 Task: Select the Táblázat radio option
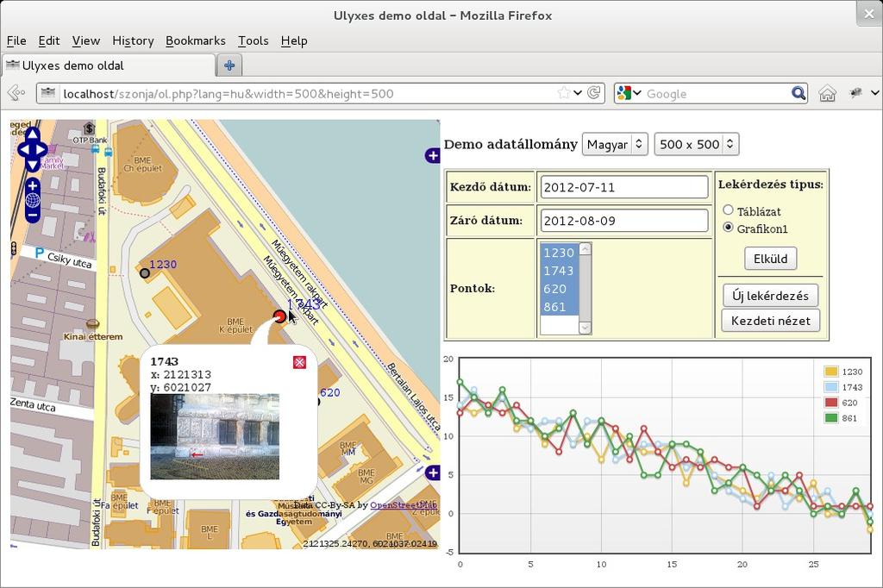coord(728,210)
